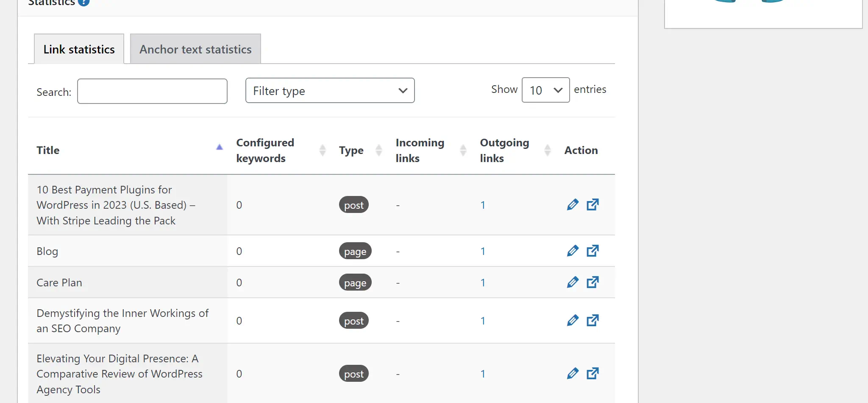
Task: Click the Statistics help icon
Action: click(x=84, y=2)
